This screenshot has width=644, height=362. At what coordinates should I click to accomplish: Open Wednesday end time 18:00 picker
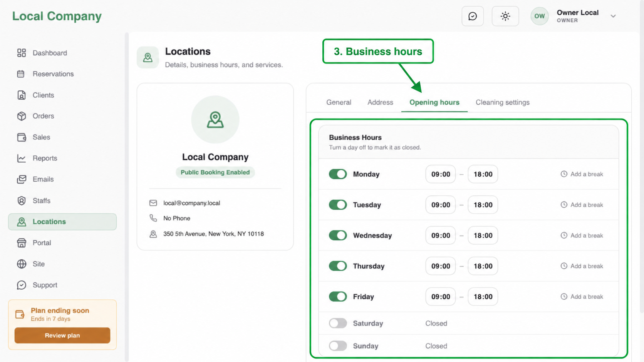(x=483, y=235)
